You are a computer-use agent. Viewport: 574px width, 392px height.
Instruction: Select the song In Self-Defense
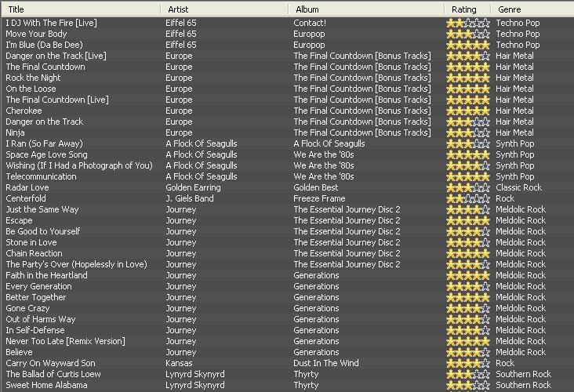pyautogui.click(x=35, y=331)
